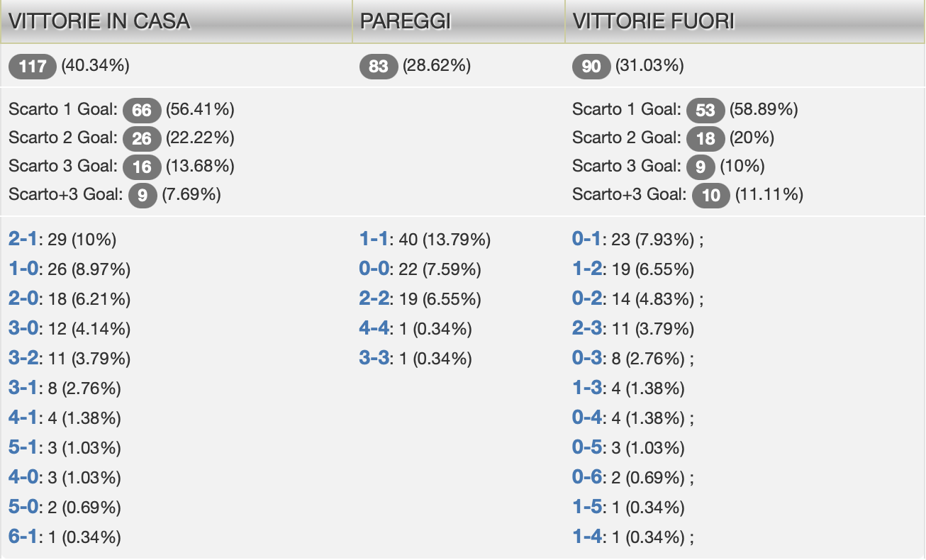The height and width of the screenshot is (560, 926).
Task: Click the 53 badge for away Scarto 1 Goal
Action: (705, 110)
